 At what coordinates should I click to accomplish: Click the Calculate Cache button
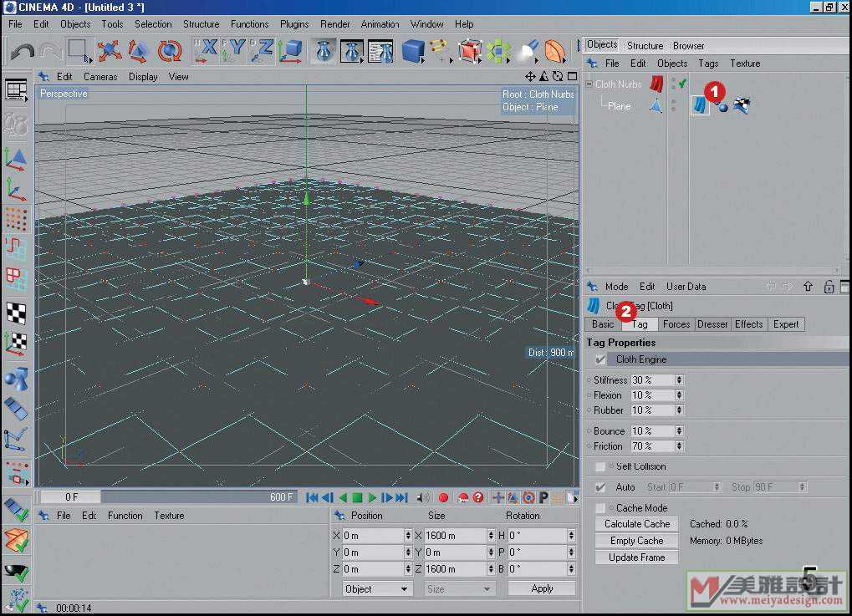637,524
